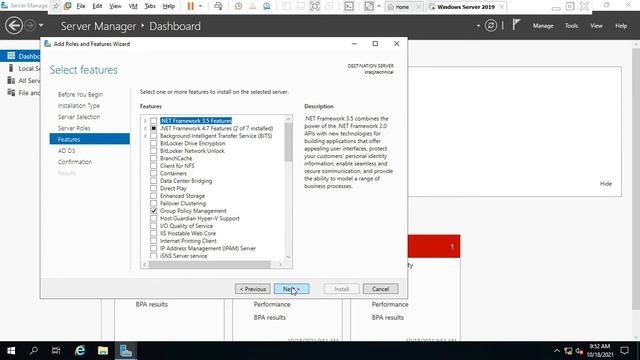Send Ctrl+Alt+Del to the VM
This screenshot has width=640, height=360.
pos(218,6)
